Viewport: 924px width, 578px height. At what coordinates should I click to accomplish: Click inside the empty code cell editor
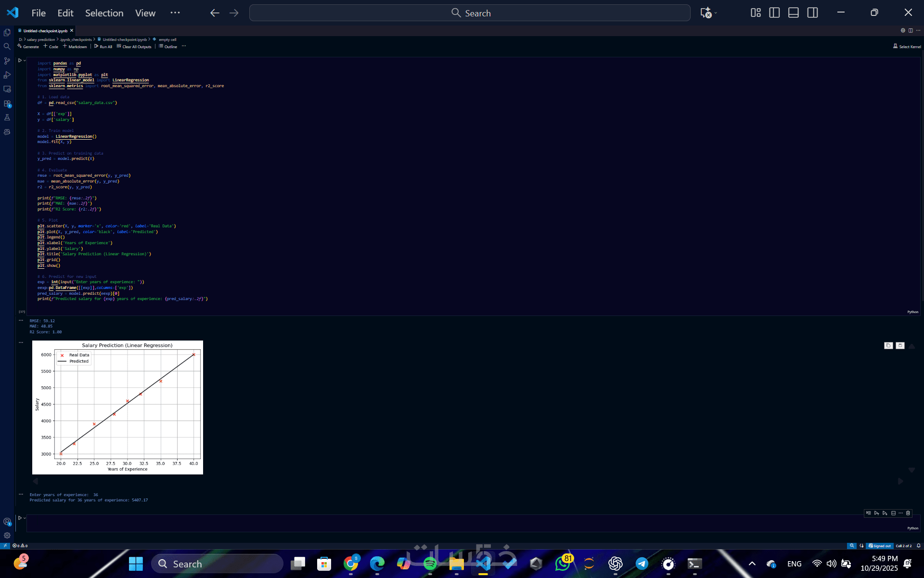473,523
